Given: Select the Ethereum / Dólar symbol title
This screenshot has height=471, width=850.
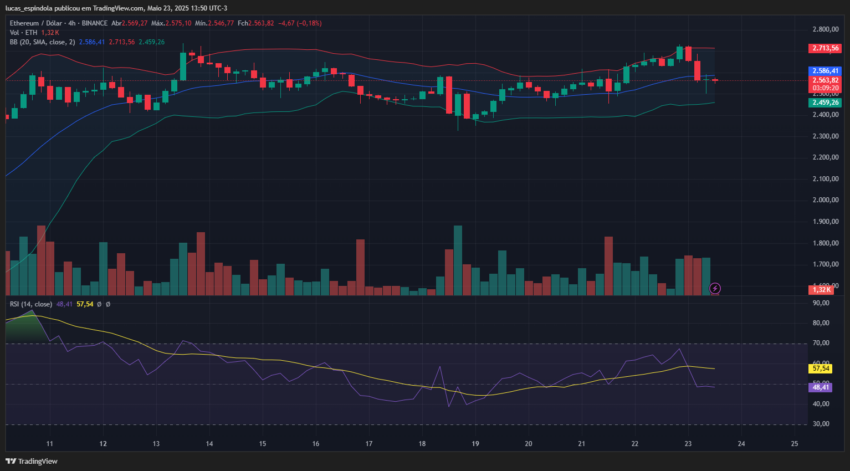Looking at the screenshot, I should [35, 23].
